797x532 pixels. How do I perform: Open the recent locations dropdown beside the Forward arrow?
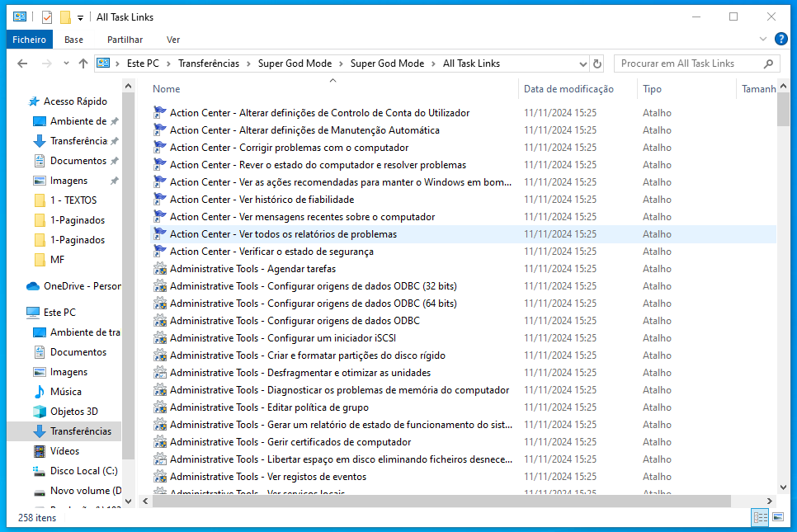point(66,64)
